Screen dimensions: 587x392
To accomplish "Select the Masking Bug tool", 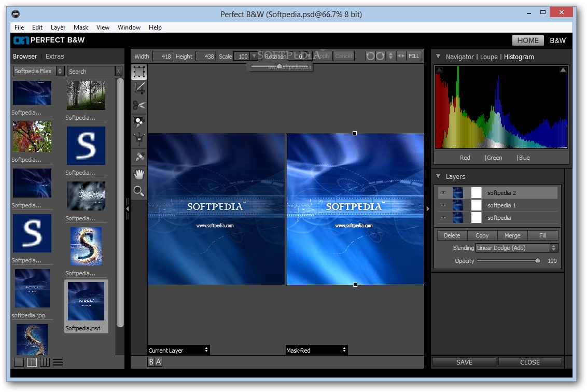I will (x=139, y=139).
